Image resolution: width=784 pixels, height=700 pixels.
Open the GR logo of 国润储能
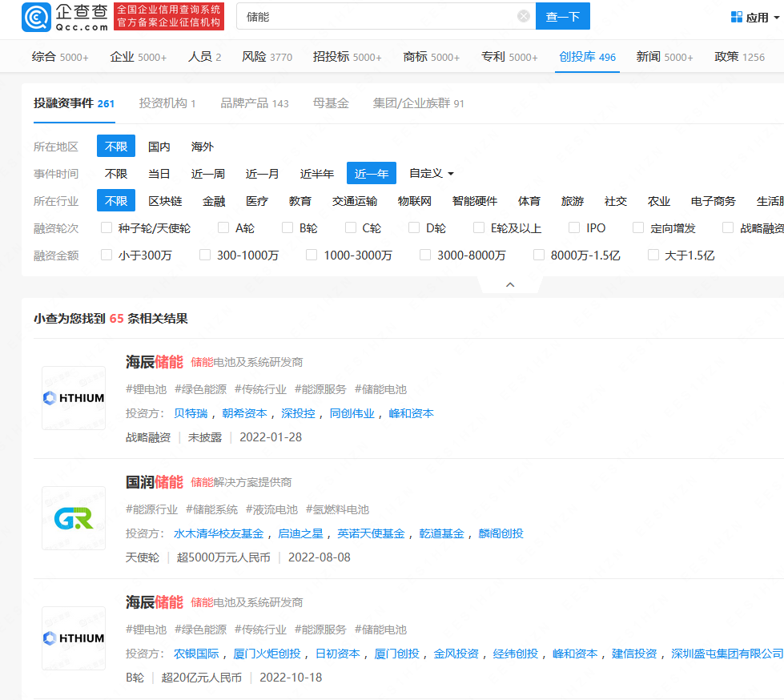tap(74, 518)
